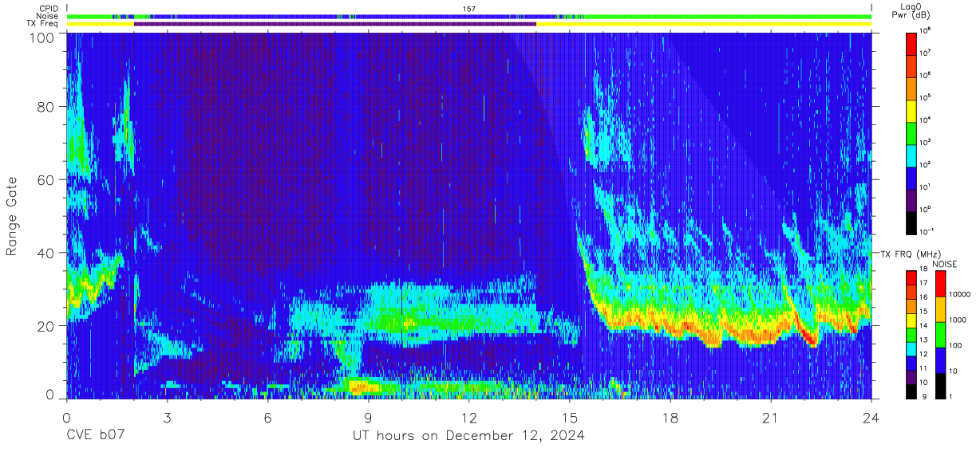Screen dimensions: 980x452
Task: Pick the yellow segment of the Lag0 Pwr color bar
Action: pos(911,111)
